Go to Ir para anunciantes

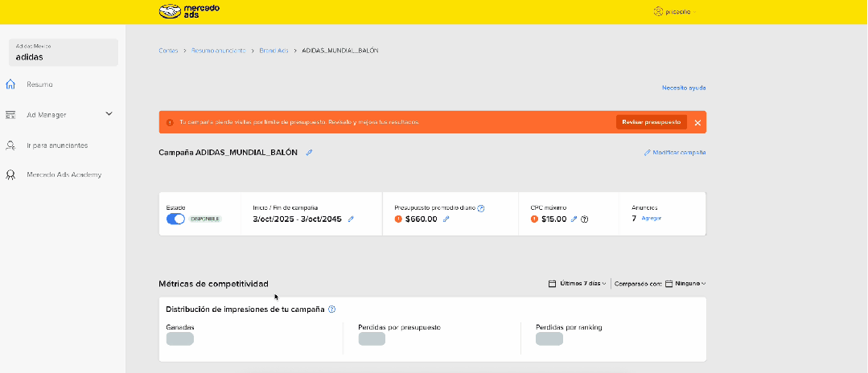[57, 146]
